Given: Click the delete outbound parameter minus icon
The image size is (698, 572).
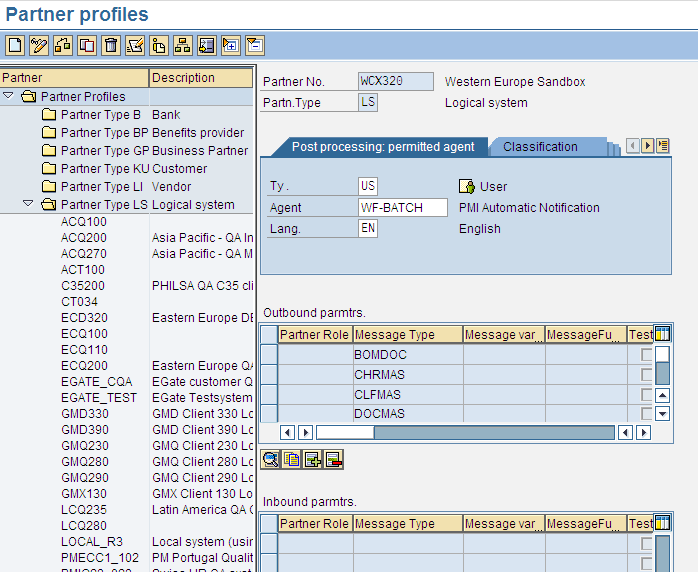Looking at the screenshot, I should (334, 459).
